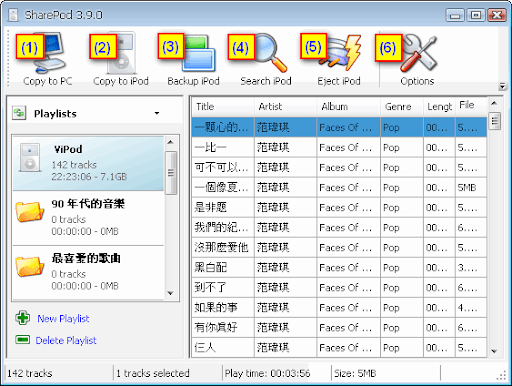This screenshot has width=512, height=386.
Task: Click the green plus New Playlist icon
Action: [23, 318]
